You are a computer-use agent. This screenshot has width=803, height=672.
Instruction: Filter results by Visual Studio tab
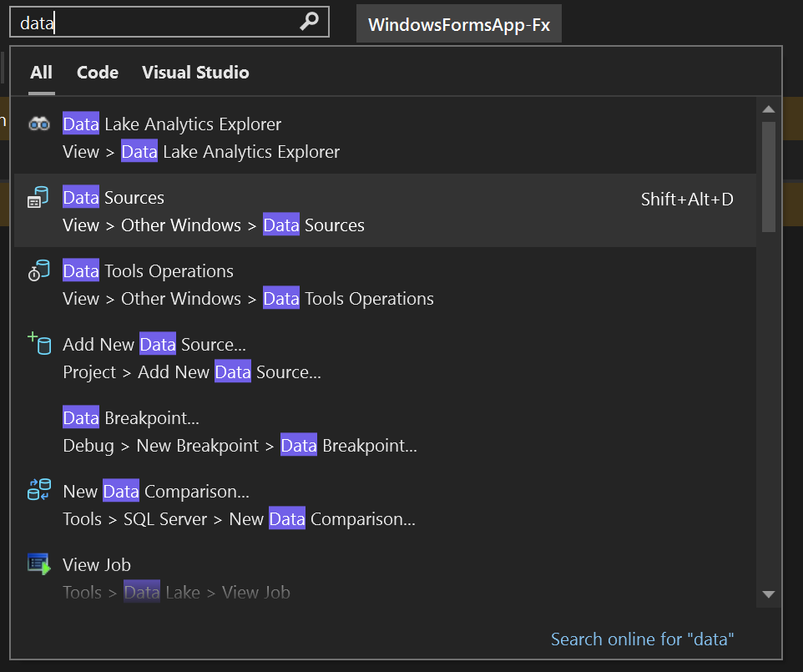tap(195, 73)
